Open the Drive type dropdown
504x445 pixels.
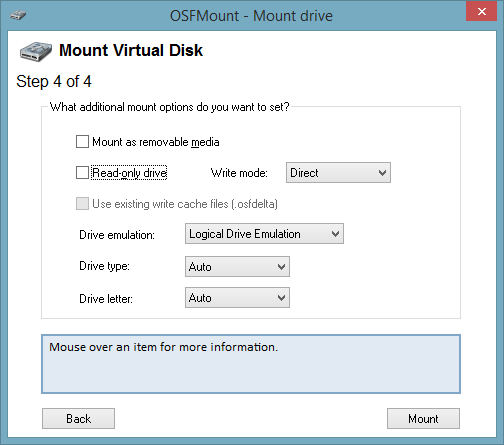click(x=237, y=267)
